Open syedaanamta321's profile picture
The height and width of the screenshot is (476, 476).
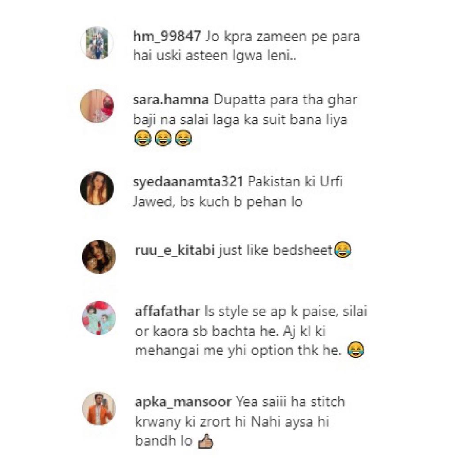pos(97,188)
